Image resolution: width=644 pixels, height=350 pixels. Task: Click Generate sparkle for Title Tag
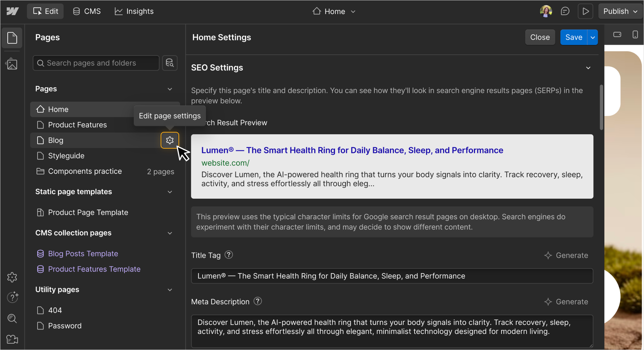pyautogui.click(x=566, y=255)
